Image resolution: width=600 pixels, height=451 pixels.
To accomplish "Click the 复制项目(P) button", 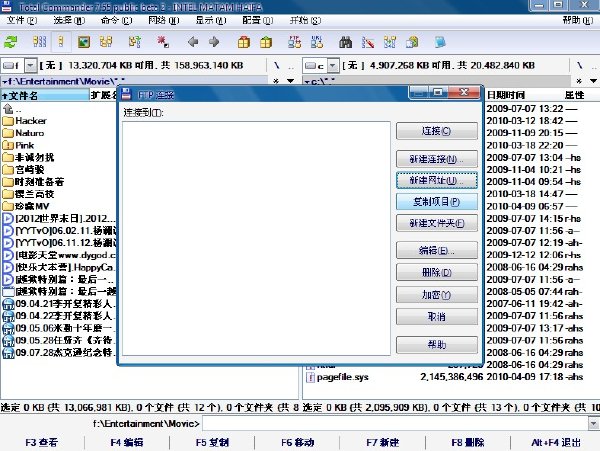I will coord(437,202).
